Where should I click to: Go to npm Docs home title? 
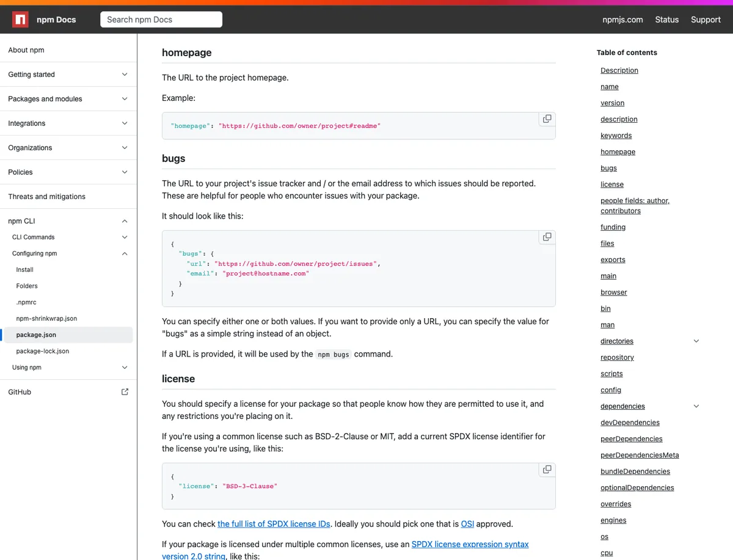[56, 20]
